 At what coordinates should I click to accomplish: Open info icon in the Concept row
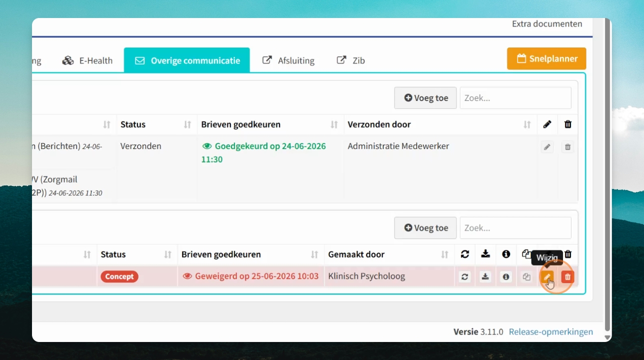click(506, 276)
